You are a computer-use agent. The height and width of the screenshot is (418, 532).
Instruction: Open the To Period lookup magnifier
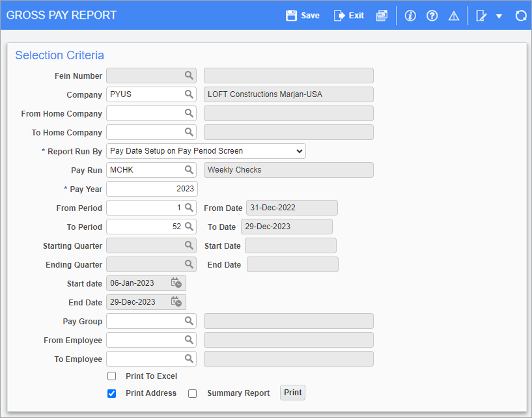click(x=189, y=227)
